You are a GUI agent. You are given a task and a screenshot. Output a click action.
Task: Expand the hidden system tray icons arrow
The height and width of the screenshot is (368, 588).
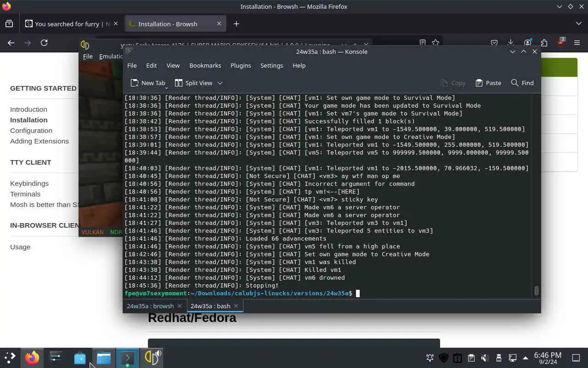(x=526, y=358)
